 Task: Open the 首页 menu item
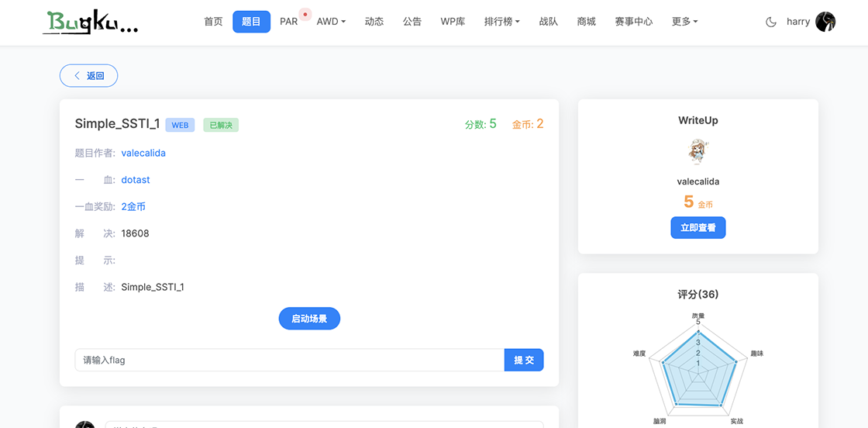213,22
